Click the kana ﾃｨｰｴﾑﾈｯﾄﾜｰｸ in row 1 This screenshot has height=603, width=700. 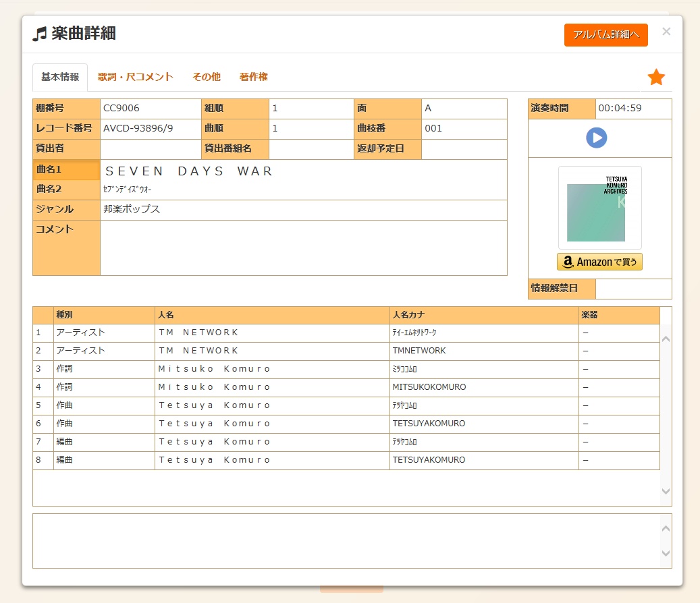tap(414, 333)
